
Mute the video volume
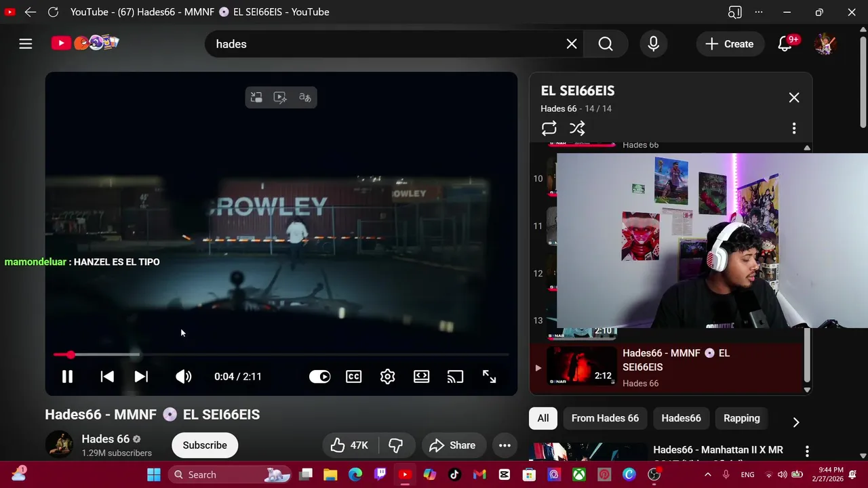tap(183, 377)
